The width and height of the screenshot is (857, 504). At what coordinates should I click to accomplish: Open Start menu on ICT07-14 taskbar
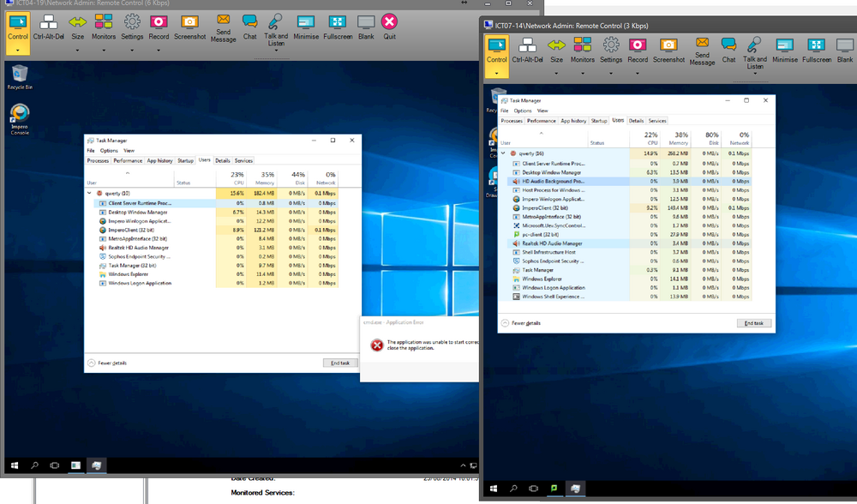[x=494, y=489]
